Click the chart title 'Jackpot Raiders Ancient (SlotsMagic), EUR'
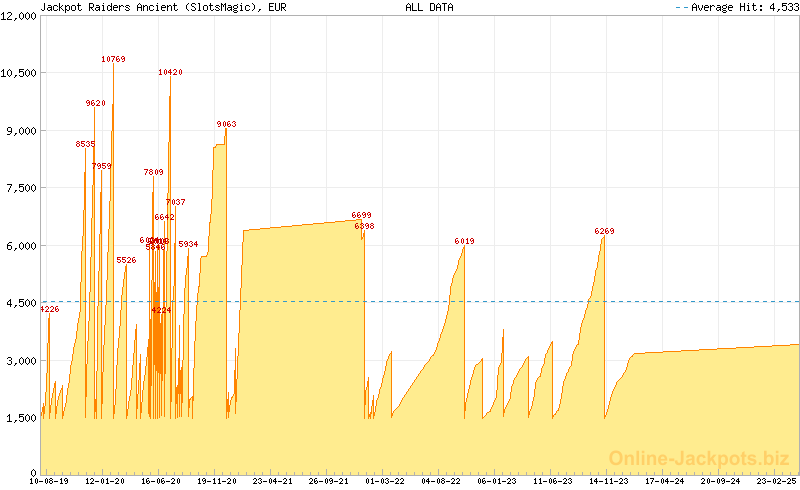 pos(163,7)
